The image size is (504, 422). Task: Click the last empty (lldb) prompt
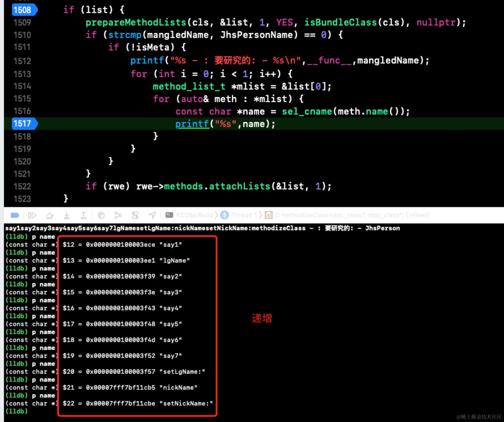click(17, 411)
